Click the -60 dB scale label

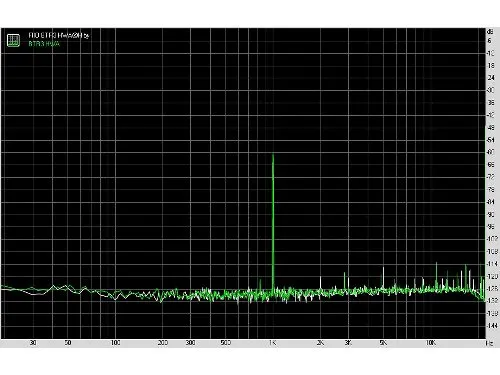pyautogui.click(x=491, y=152)
